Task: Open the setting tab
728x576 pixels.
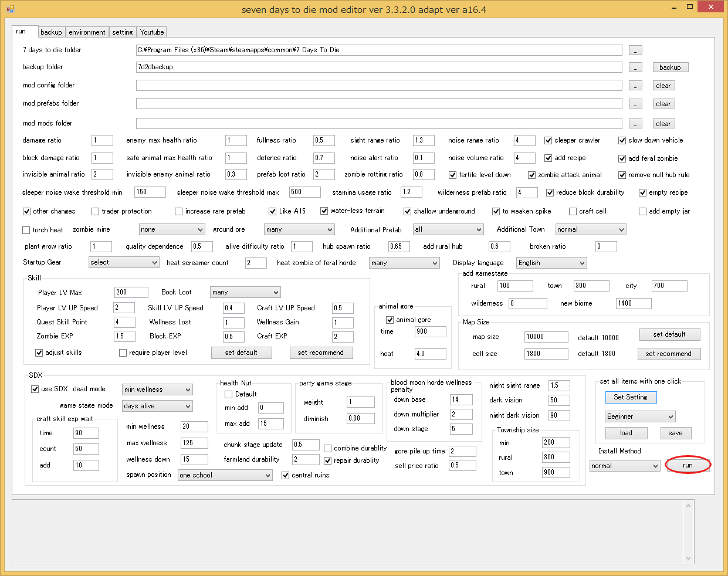Action: click(123, 32)
